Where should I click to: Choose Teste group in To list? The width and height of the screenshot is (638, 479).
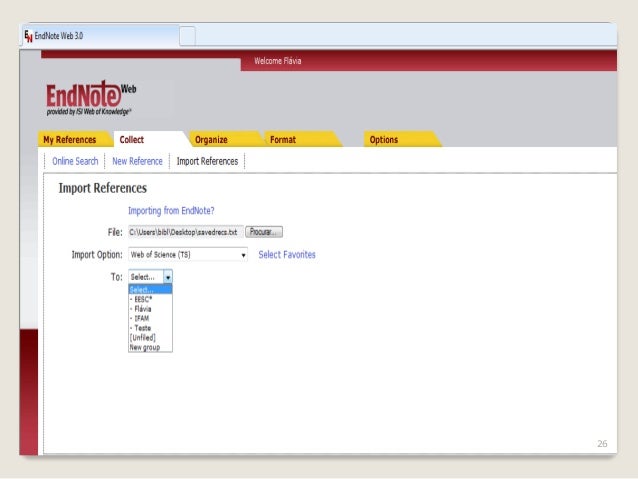150,328
